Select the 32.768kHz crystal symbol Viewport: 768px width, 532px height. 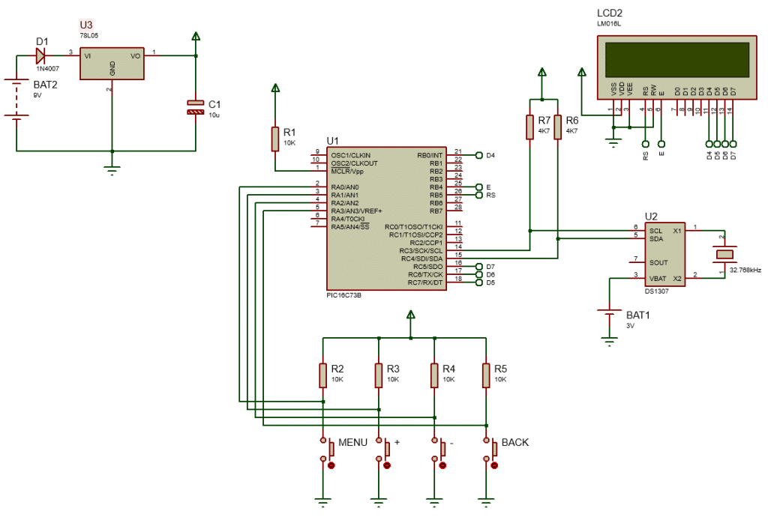click(725, 254)
